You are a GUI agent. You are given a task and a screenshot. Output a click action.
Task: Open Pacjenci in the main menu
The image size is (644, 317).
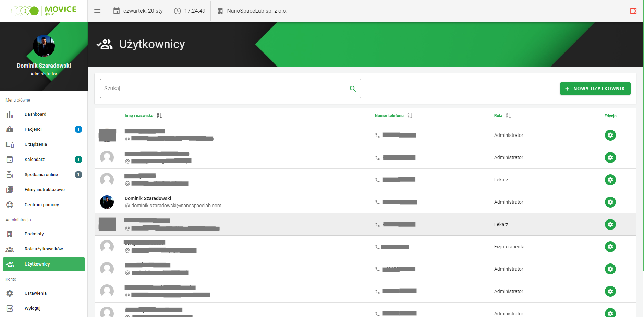33,129
